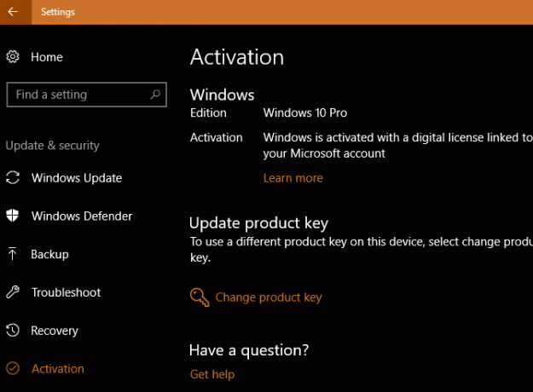Screen dimensions: 533x392
Task: Click the 'digital license linked to' status text
Action: pyautogui.click(x=472, y=137)
